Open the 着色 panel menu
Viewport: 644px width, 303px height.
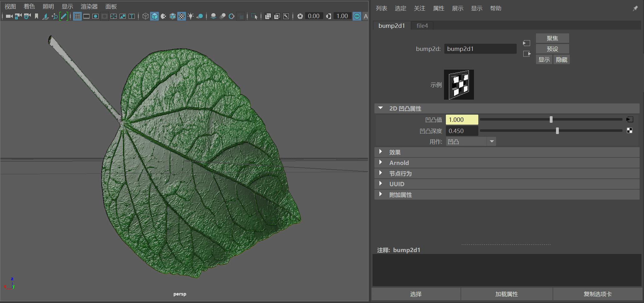[29, 6]
